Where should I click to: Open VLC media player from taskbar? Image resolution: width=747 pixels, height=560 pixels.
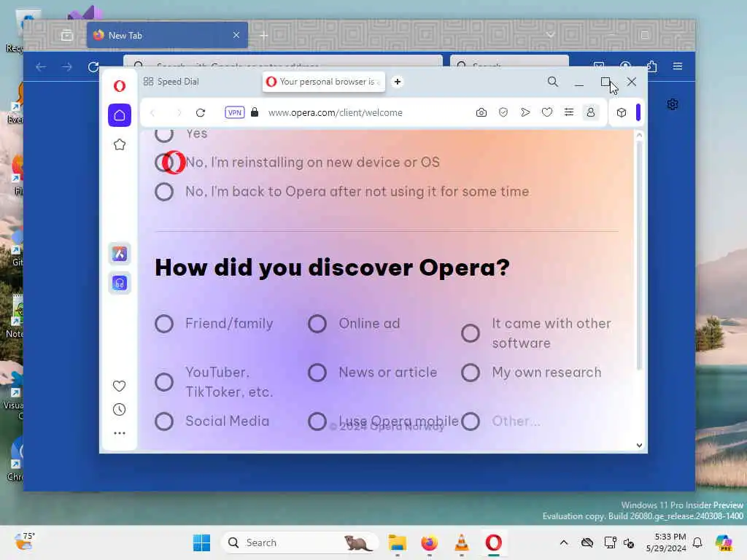click(x=461, y=542)
